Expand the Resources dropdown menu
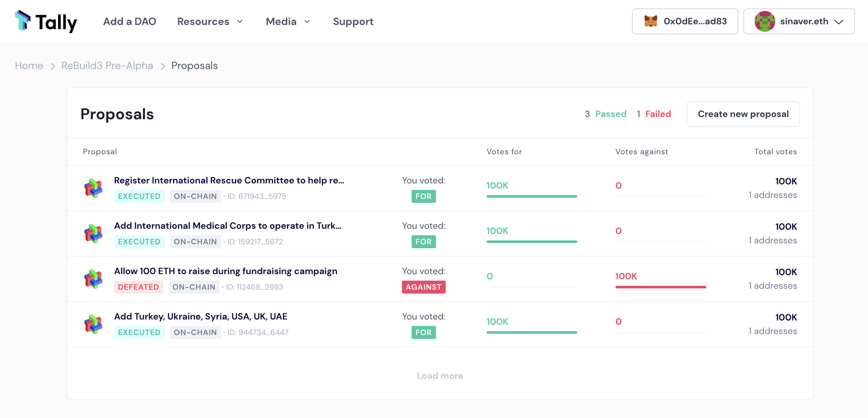 click(x=210, y=22)
